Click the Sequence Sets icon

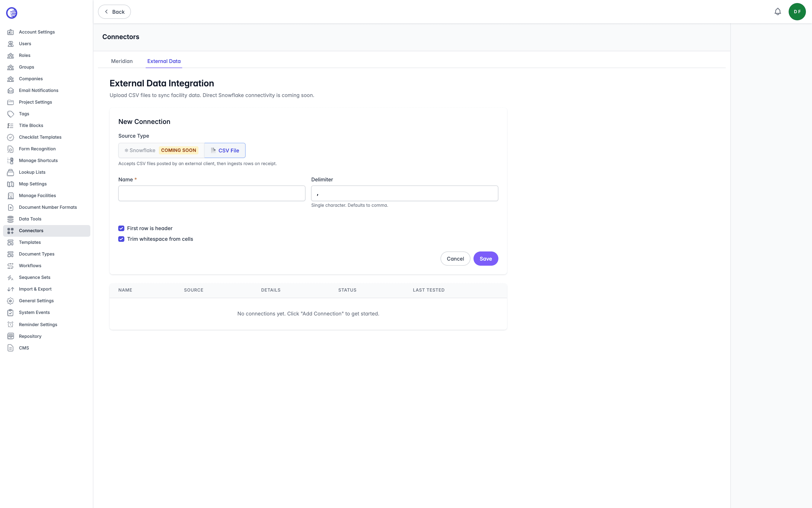point(11,278)
